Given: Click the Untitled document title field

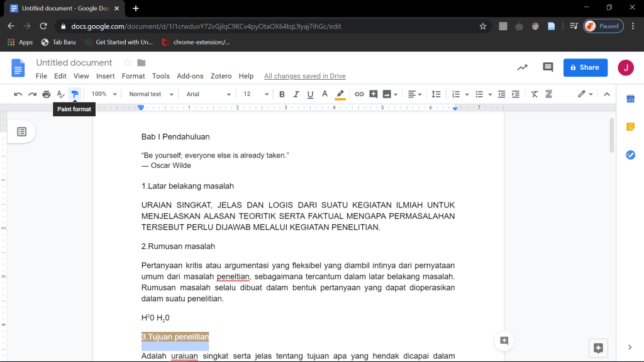Looking at the screenshot, I should [x=74, y=63].
